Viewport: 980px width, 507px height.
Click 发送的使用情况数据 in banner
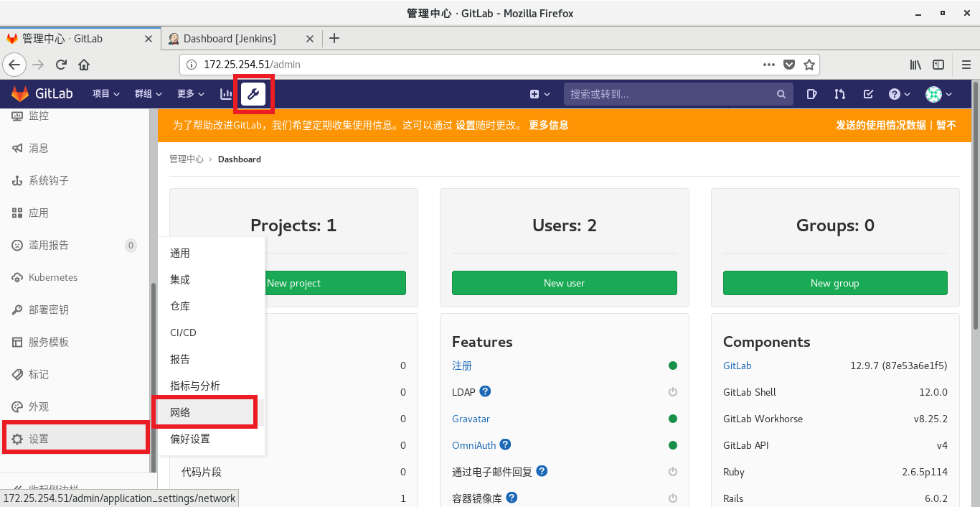[881, 125]
